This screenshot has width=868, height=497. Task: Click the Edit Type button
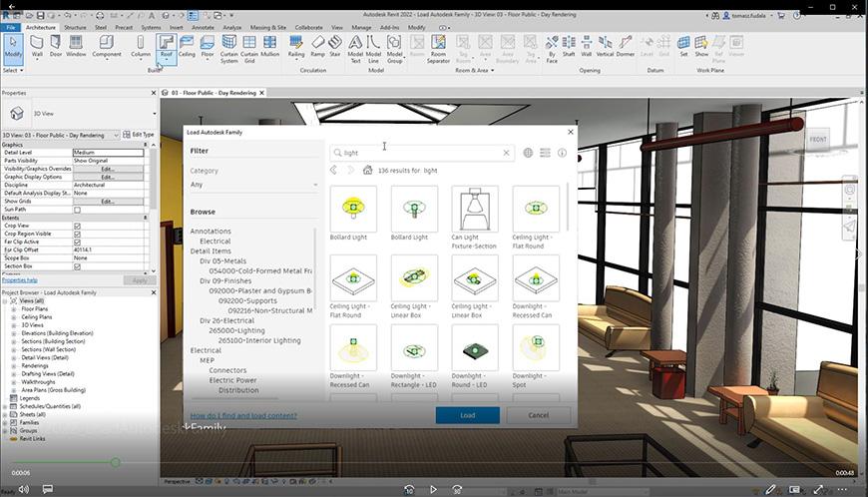coord(139,135)
